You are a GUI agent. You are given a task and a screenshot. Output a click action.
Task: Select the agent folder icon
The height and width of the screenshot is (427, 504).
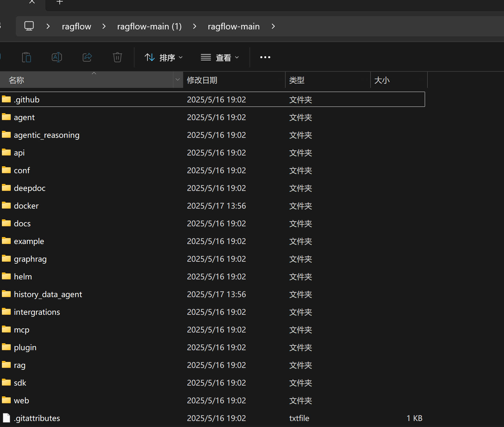tap(6, 117)
